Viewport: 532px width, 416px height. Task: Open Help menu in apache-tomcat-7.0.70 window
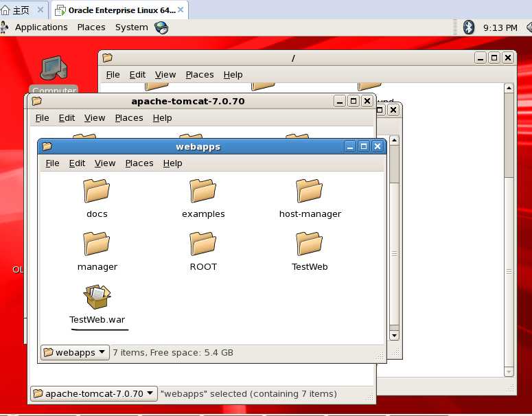(x=162, y=118)
